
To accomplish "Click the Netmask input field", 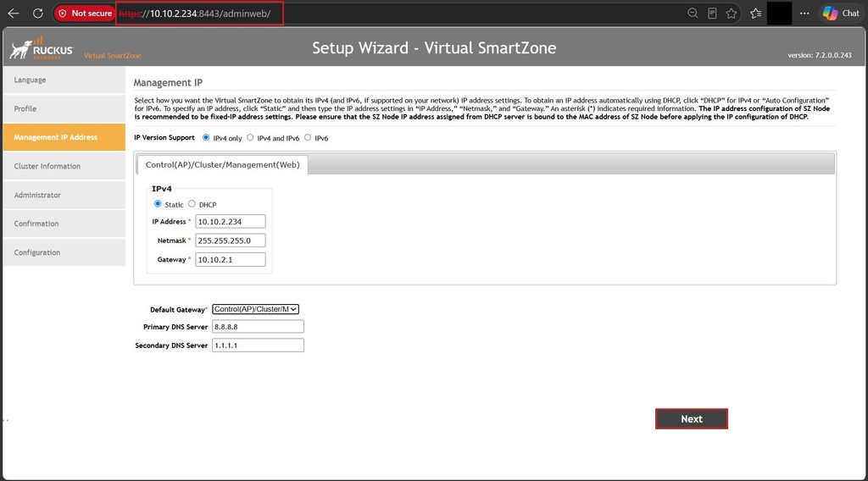I will (x=231, y=240).
